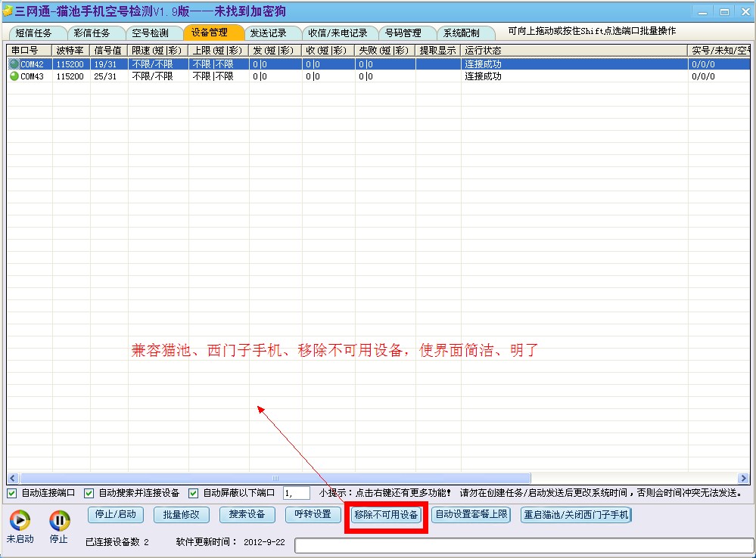Open 呼转设置 settings
Screen dimensions: 756x558
point(313,515)
